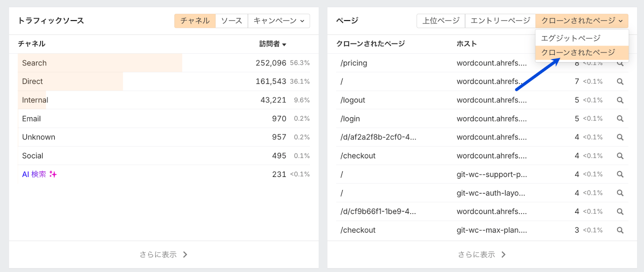Screen dimensions: 644x272
Task: Choose クローンされたページ menu option
Action: [578, 52]
